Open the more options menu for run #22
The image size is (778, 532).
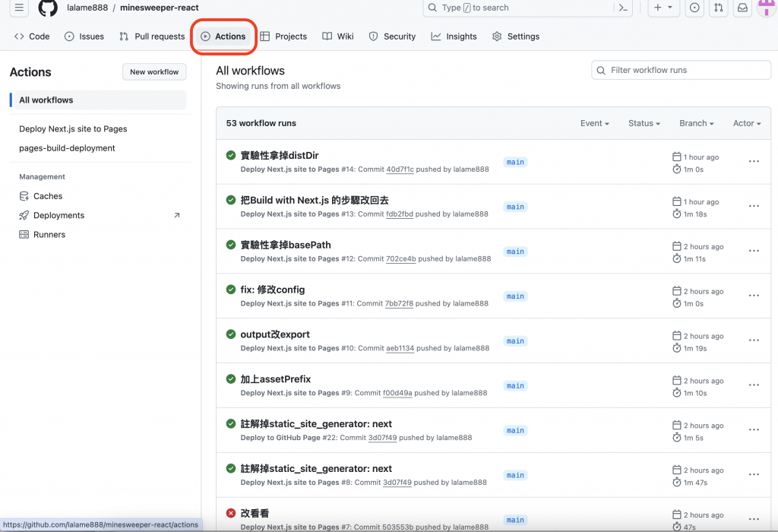pos(754,429)
